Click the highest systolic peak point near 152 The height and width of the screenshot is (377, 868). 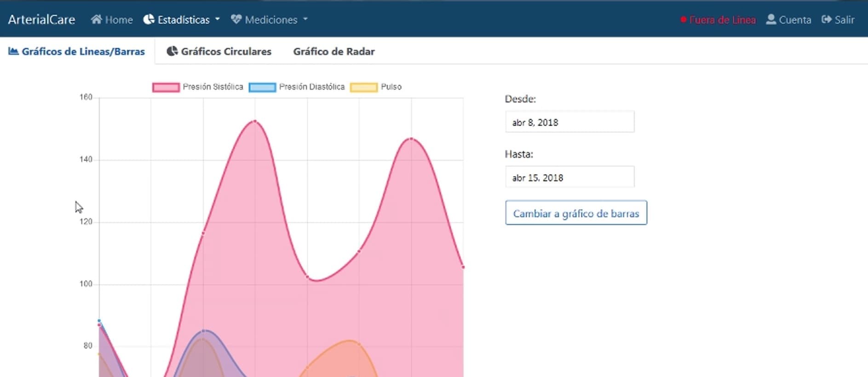pyautogui.click(x=255, y=121)
